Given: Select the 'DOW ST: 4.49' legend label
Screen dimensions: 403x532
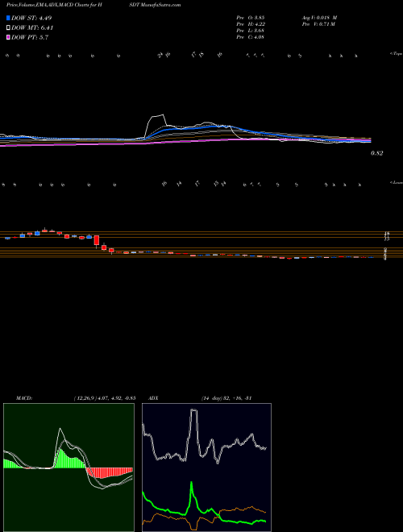Looking at the screenshot, I should point(31,18).
